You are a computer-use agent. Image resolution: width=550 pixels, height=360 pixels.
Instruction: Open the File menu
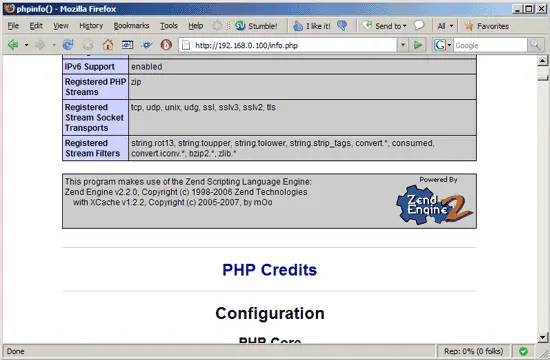[13, 26]
